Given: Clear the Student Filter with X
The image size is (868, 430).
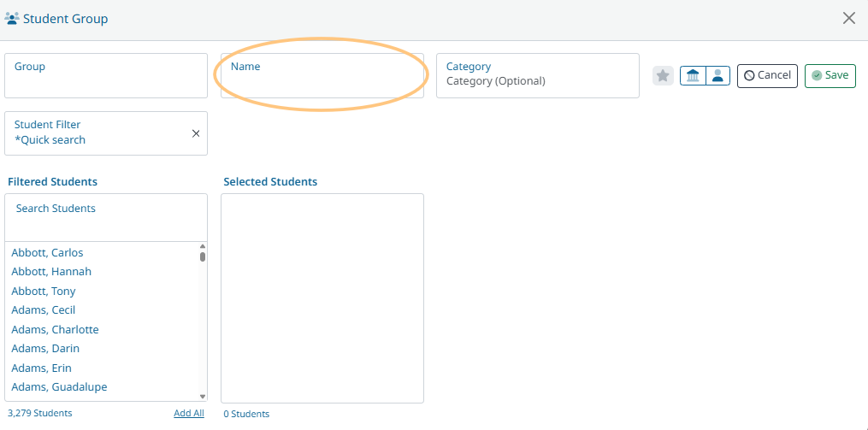Looking at the screenshot, I should click(196, 133).
